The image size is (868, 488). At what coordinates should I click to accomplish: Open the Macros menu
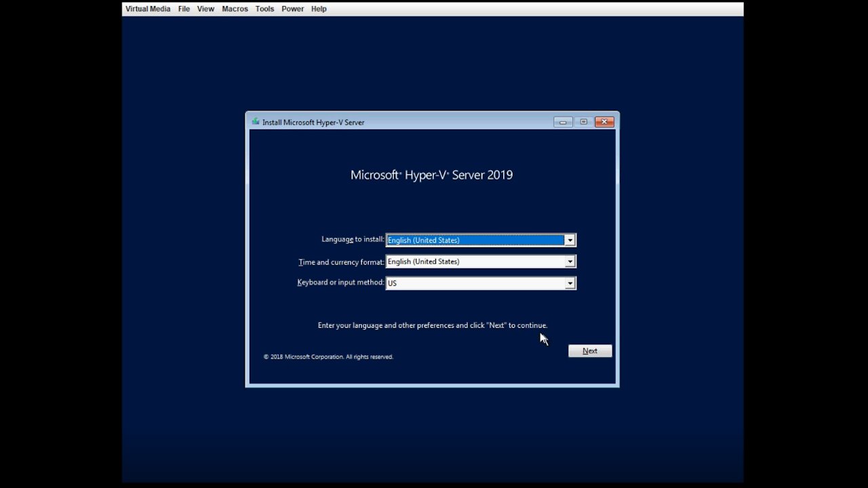click(235, 9)
